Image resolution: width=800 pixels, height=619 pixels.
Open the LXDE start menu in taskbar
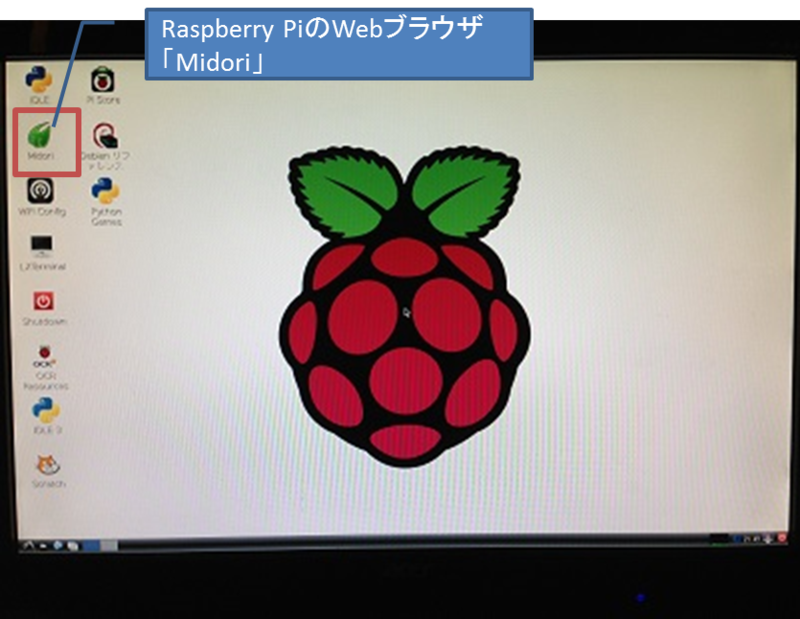point(28,546)
